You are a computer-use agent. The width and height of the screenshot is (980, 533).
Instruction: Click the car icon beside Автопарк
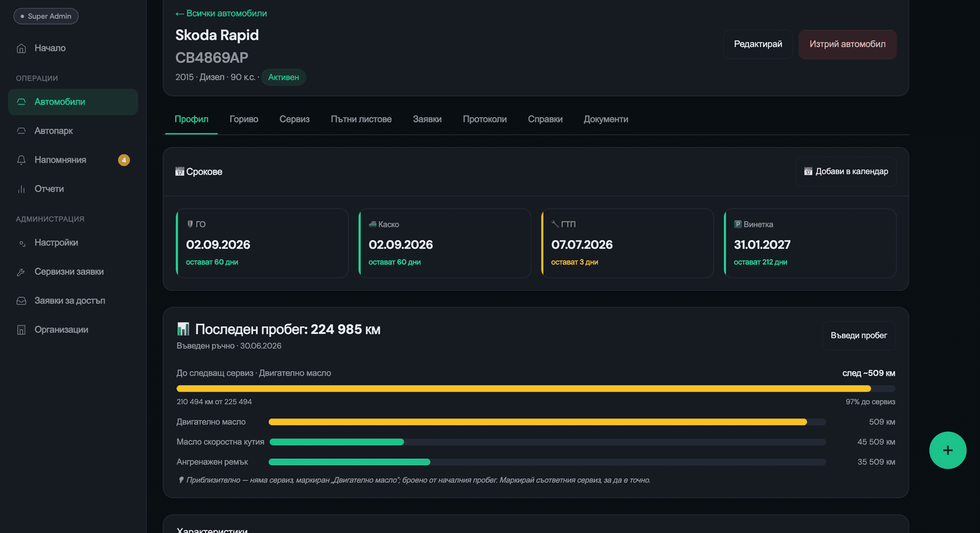pos(21,130)
